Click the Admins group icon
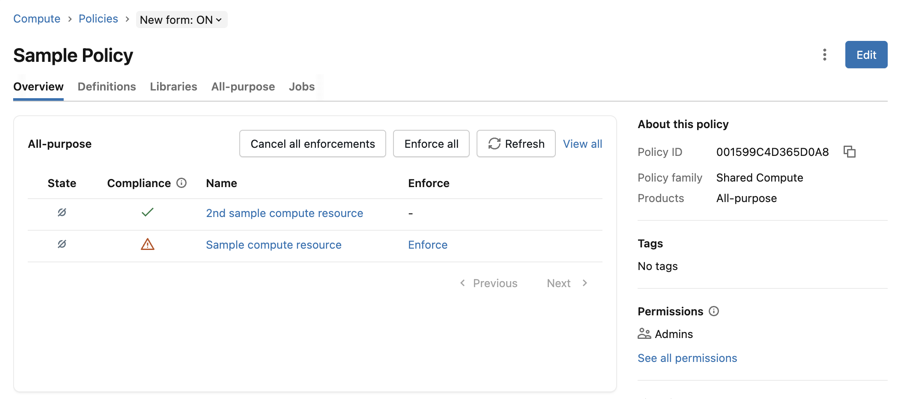The image size is (900, 399). (644, 334)
